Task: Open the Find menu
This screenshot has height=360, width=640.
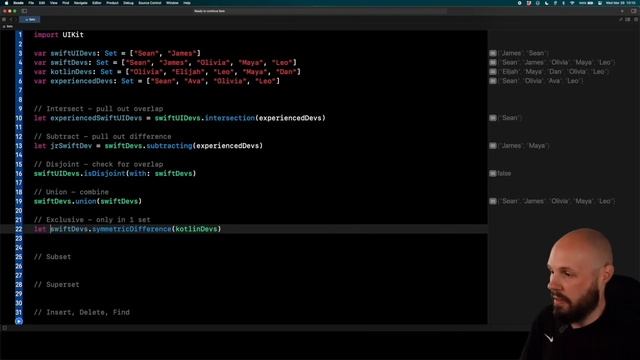Action: click(65, 3)
